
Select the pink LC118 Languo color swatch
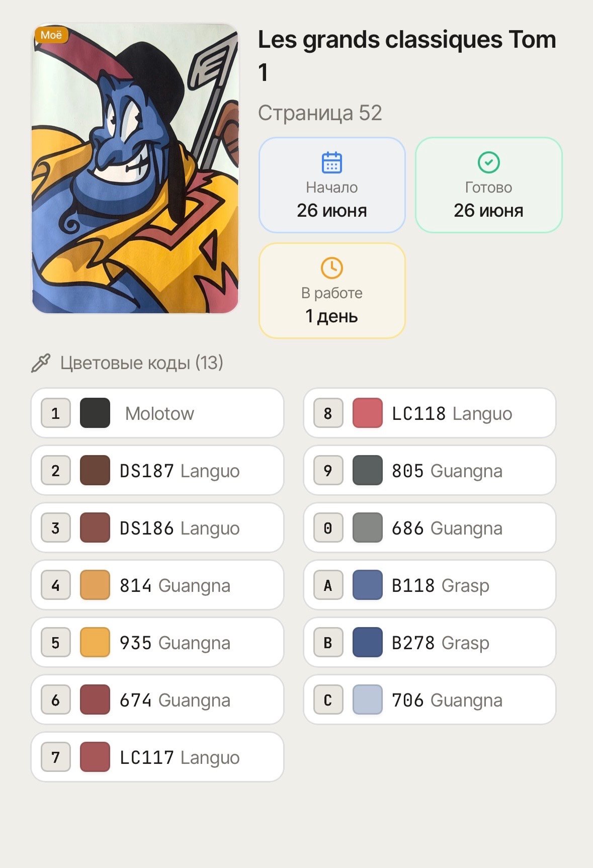pyautogui.click(x=368, y=413)
